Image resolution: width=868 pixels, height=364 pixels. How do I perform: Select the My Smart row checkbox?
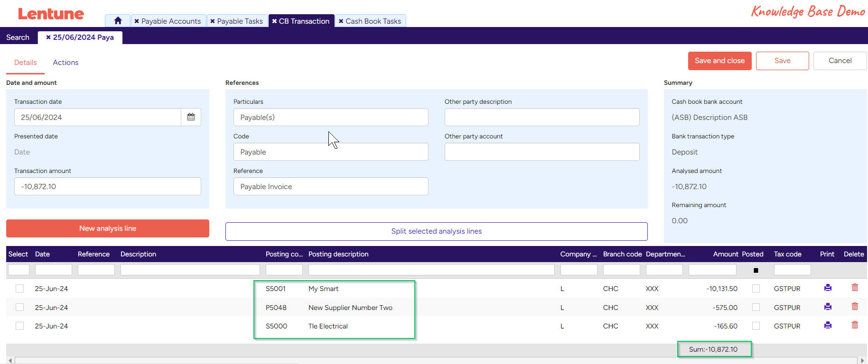tap(19, 288)
